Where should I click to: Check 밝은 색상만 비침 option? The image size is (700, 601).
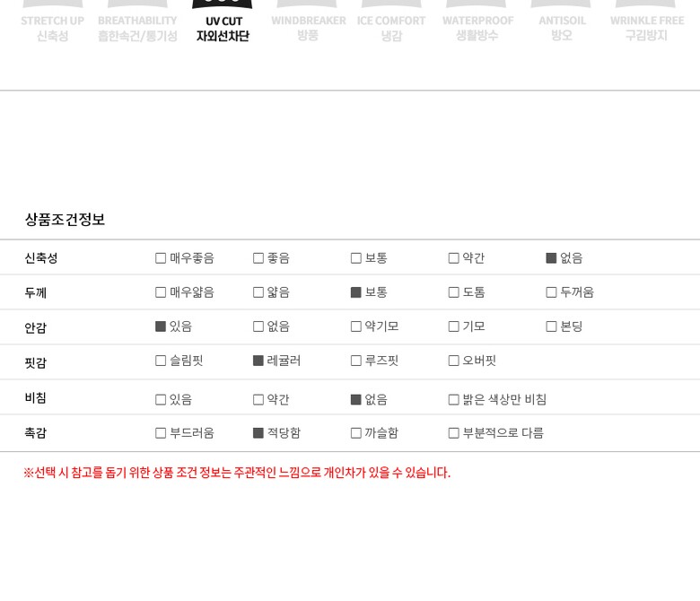[453, 400]
